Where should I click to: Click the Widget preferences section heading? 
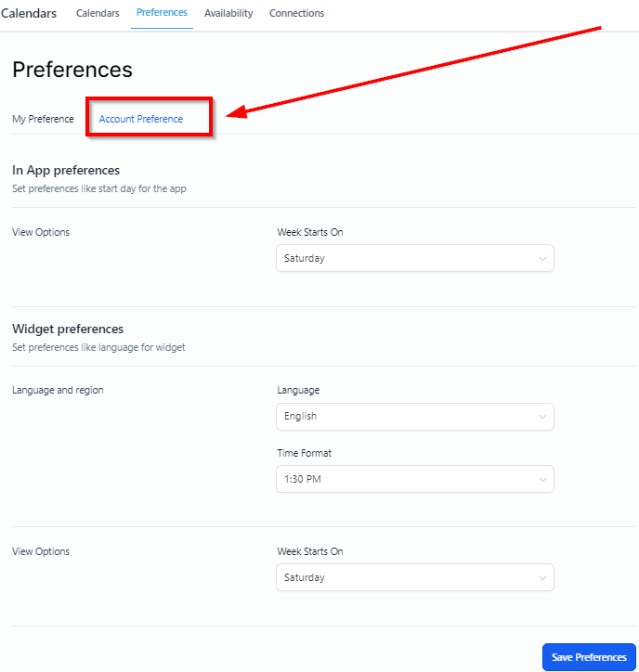pyautogui.click(x=68, y=329)
